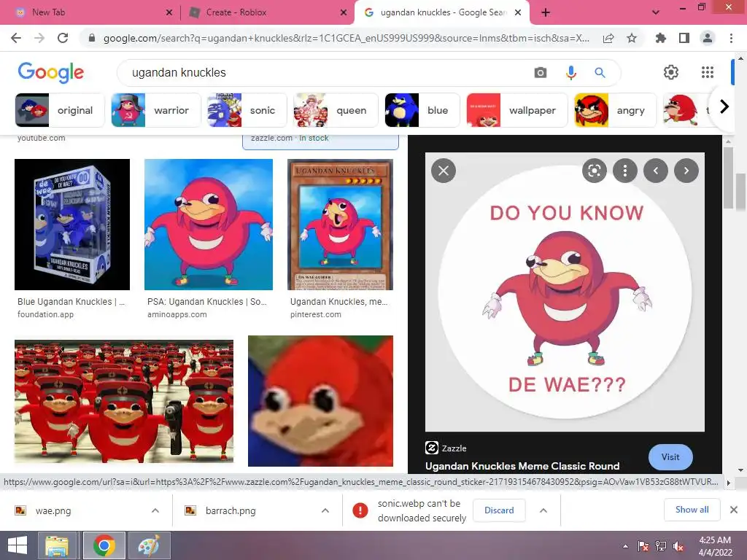The height and width of the screenshot is (560, 747).
Task: Search inside image with Lens icon
Action: click(x=595, y=171)
